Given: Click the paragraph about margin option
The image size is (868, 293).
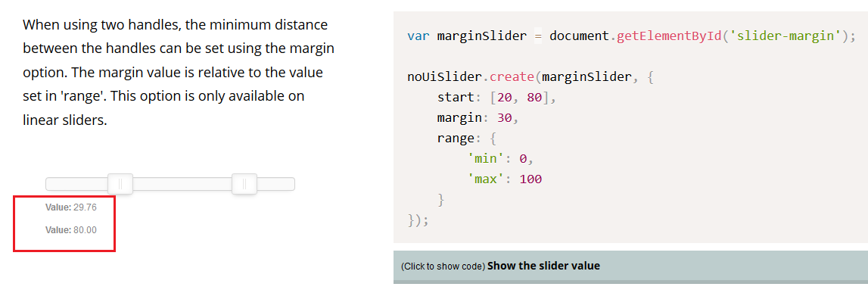Looking at the screenshot, I should 179,73.
